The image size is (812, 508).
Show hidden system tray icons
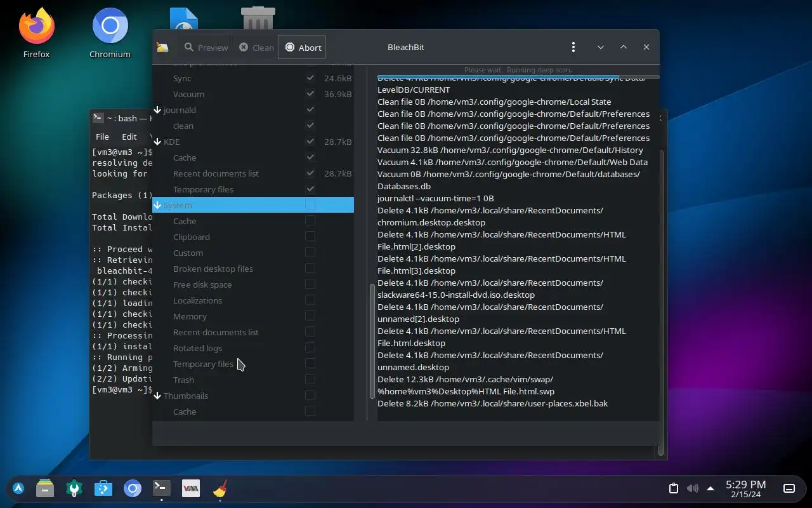[710, 488]
